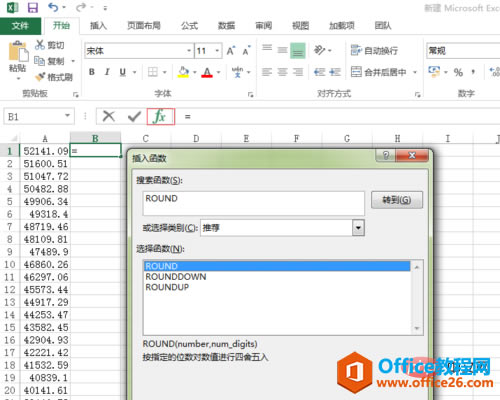This screenshot has width=500, height=400.
Task: Expand the function category dropdown
Action: 358,228
